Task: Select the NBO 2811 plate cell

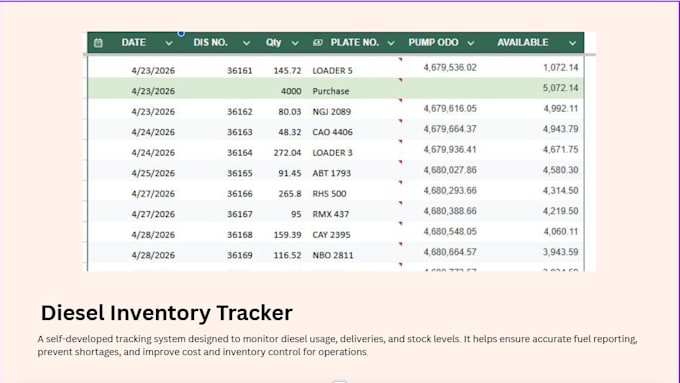Action: click(333, 255)
